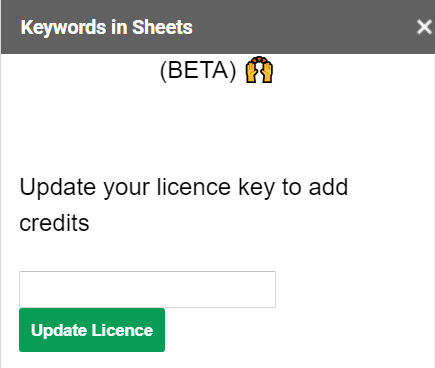Viewport: 435px width, 368px height.
Task: Click the green button below the input
Action: point(92,330)
